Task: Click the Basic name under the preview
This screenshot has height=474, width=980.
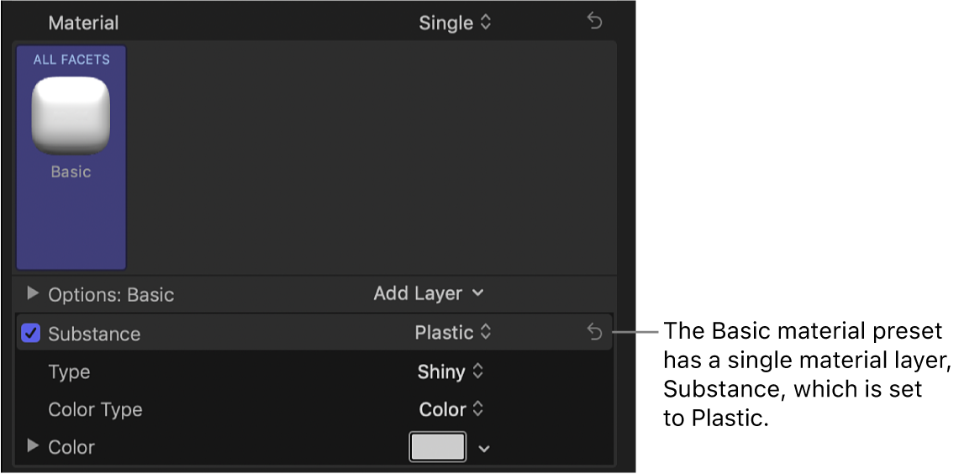Action: (71, 171)
